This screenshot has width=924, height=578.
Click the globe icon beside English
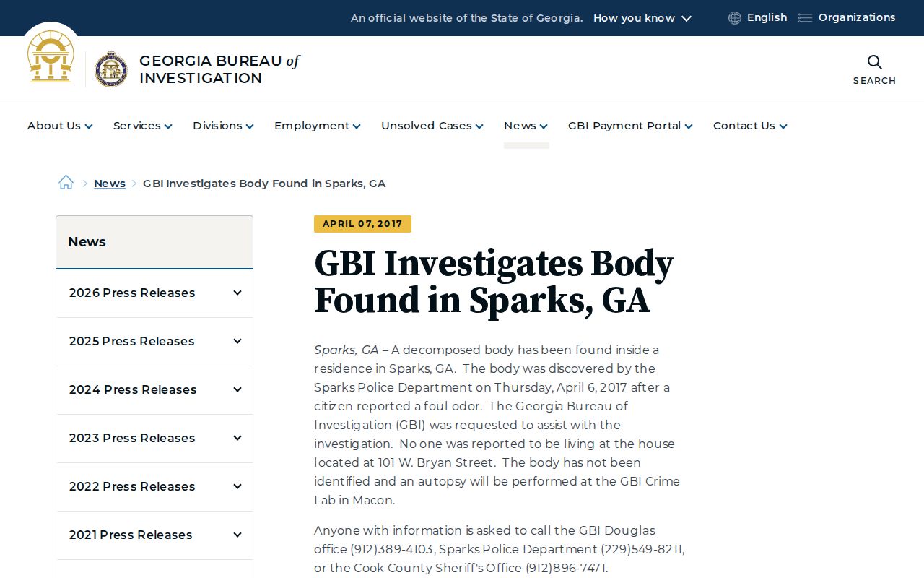[735, 18]
